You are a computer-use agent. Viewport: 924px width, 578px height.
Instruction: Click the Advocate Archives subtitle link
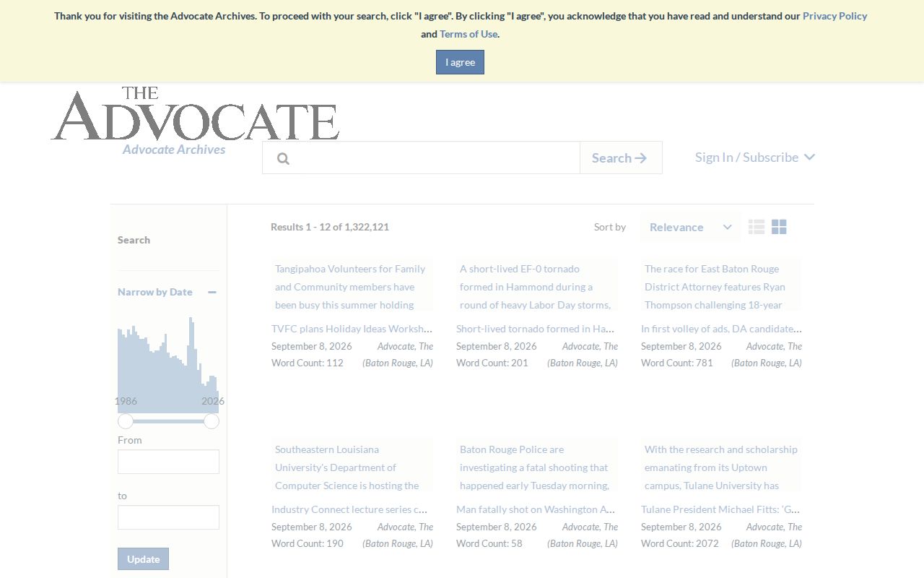174,150
